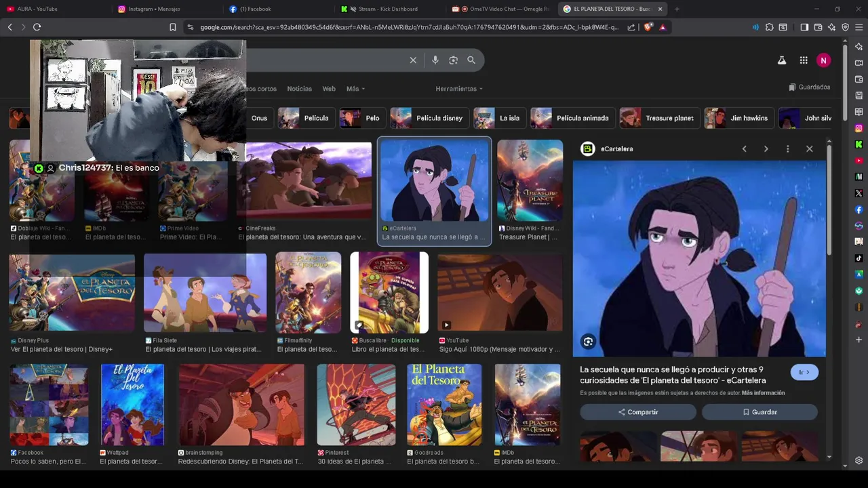This screenshot has width=868, height=488.
Task: Click the Ir button to visit eCartelera
Action: tap(804, 372)
